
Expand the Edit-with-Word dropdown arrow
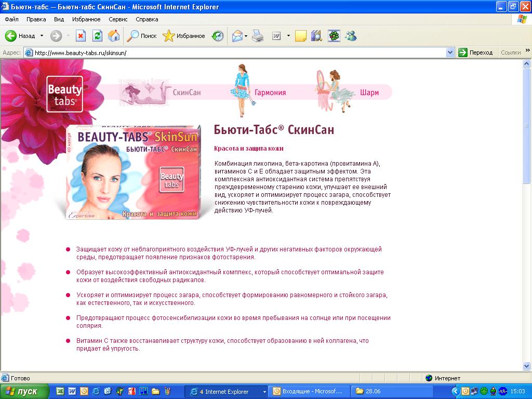click(288, 36)
